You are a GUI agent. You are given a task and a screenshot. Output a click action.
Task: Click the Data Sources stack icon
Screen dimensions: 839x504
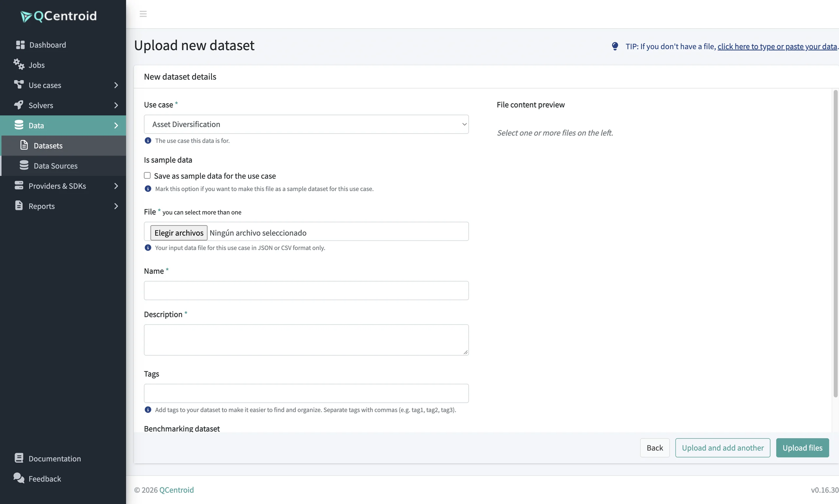coord(24,165)
